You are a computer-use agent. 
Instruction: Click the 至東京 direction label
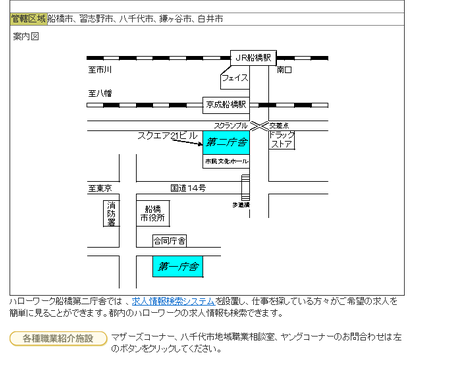pyautogui.click(x=100, y=188)
